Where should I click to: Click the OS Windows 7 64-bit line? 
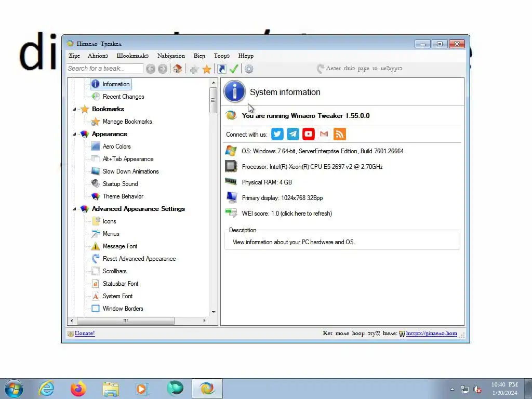click(x=322, y=151)
